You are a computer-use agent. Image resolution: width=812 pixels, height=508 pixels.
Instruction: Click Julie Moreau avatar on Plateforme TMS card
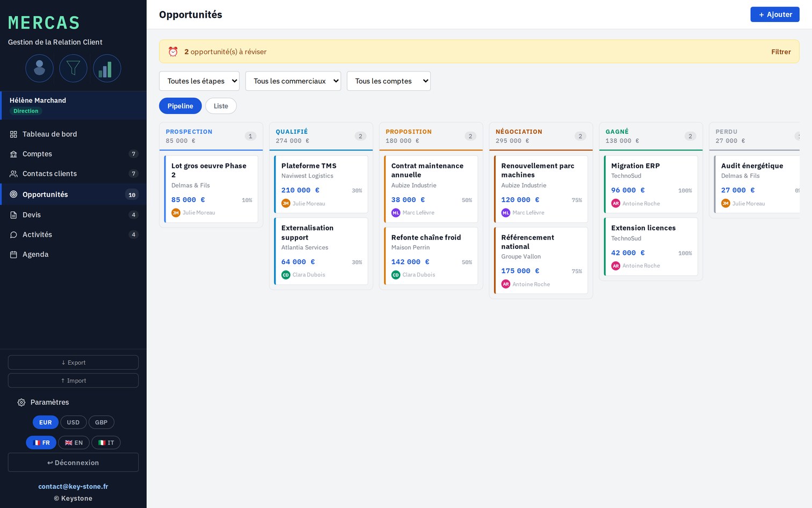[286, 204]
